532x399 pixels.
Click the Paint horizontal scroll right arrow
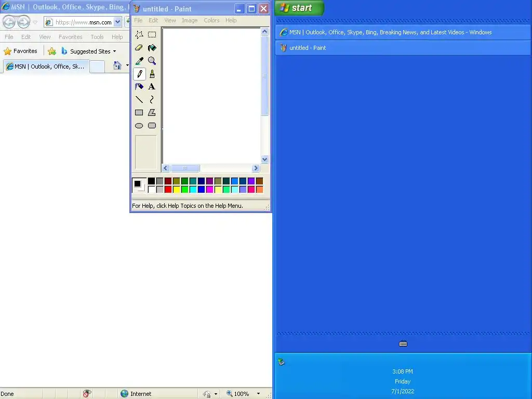point(256,168)
